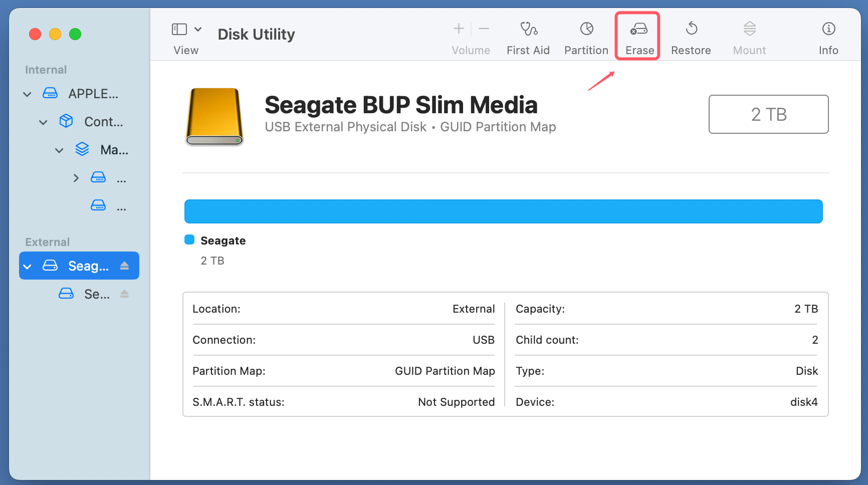Eject the selected Seagate external disk
This screenshot has height=485, width=868.
[x=125, y=266]
